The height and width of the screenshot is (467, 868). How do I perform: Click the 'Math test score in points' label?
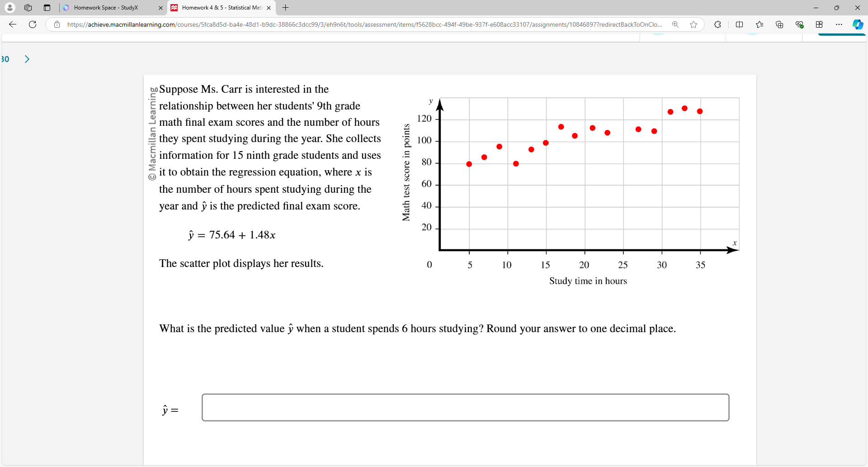(406, 172)
